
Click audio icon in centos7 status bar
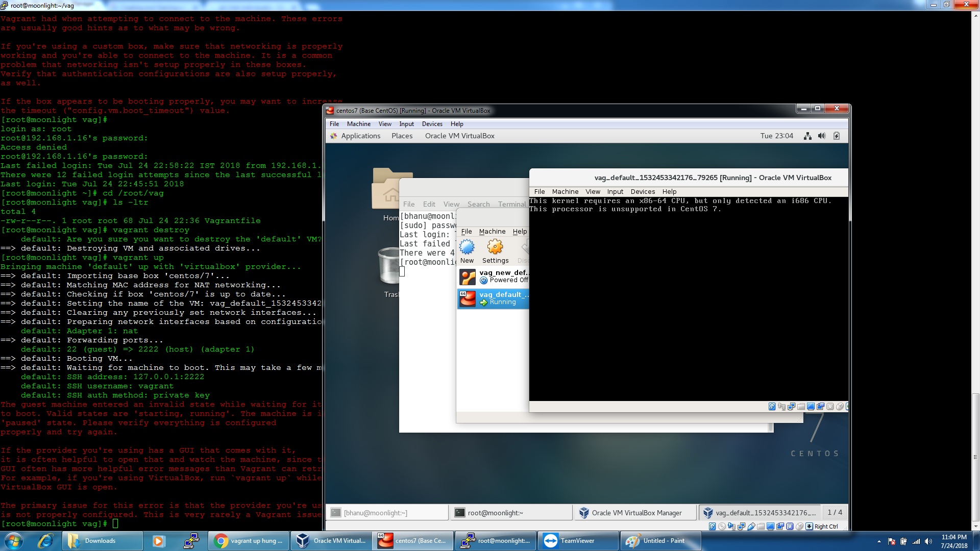coord(731,527)
